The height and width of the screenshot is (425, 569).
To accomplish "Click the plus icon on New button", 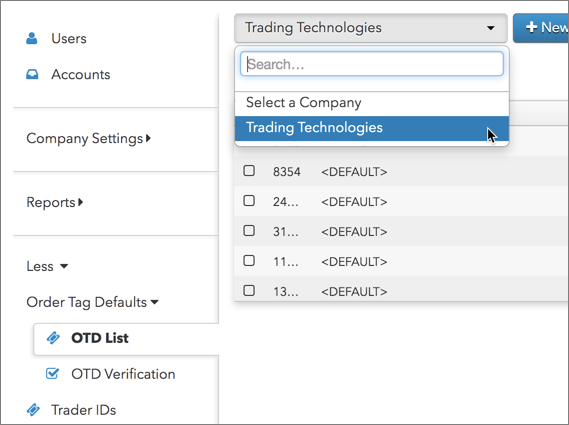I will [531, 27].
